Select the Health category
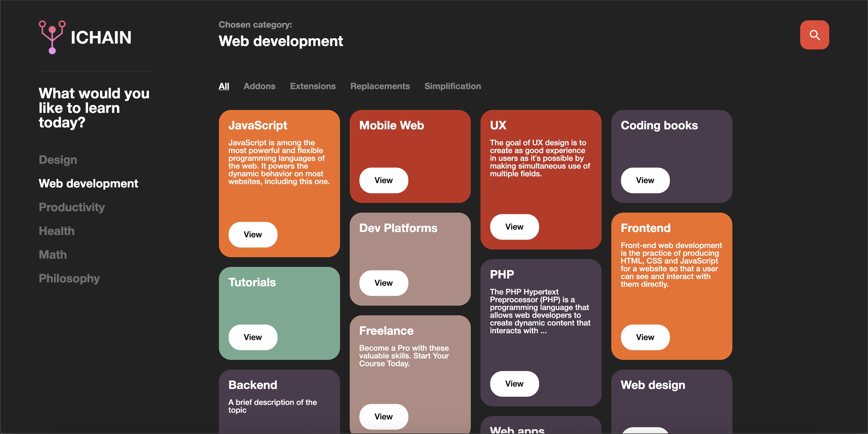Screen dimensions: 868x434 [57, 231]
